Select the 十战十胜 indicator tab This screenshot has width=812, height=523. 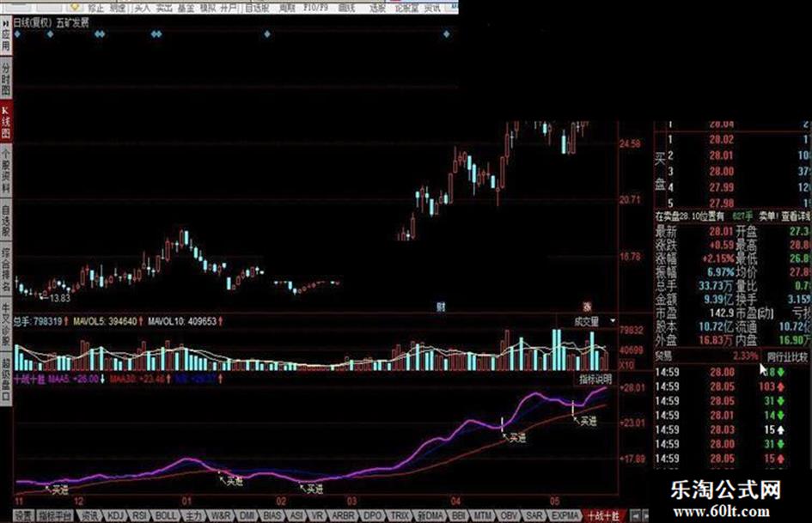(603, 516)
